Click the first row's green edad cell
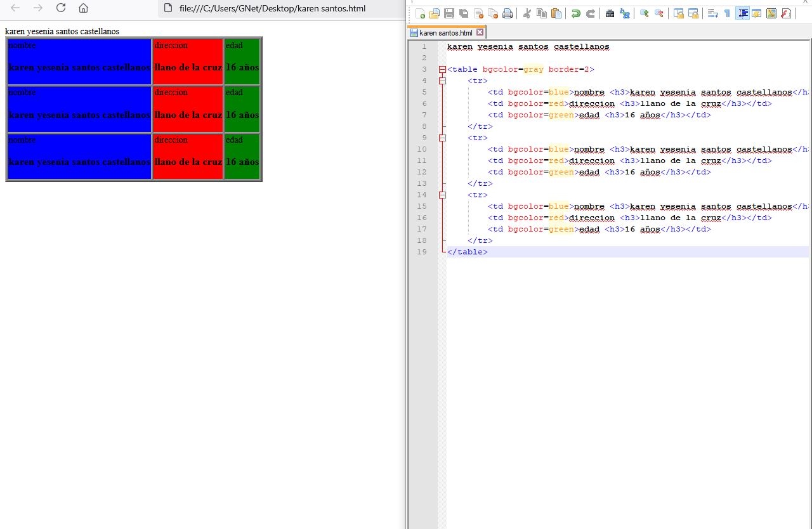812x529 pixels. (x=242, y=62)
